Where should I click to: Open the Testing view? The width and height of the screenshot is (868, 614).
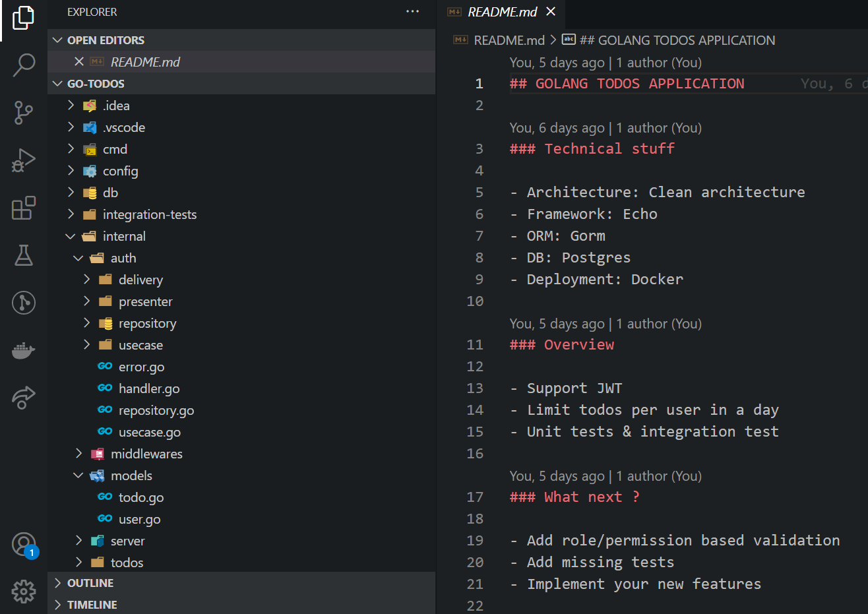24,255
